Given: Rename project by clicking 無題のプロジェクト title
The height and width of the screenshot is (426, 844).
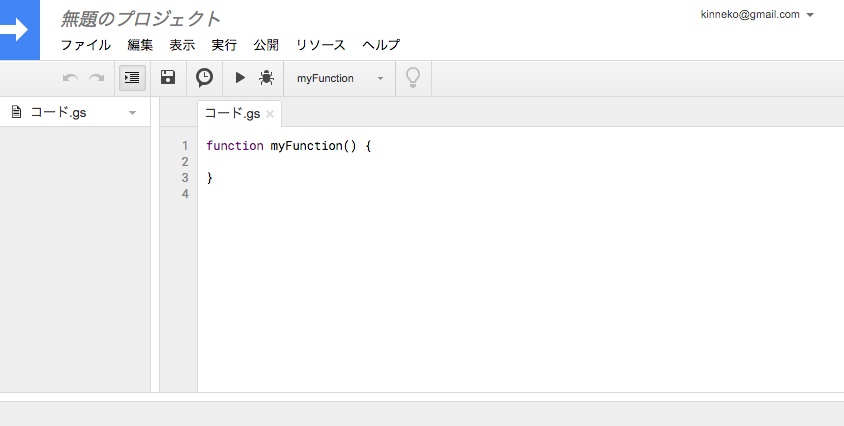Looking at the screenshot, I should [141, 18].
